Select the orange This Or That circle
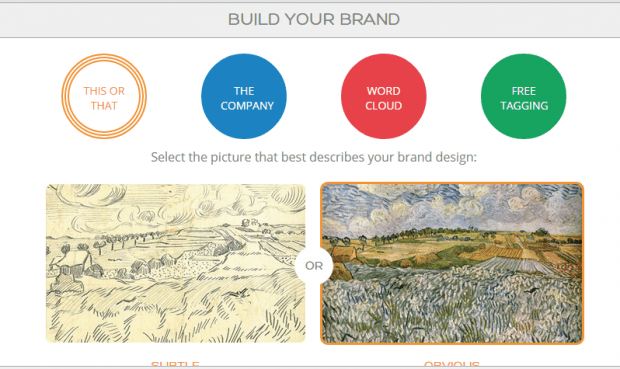This screenshot has width=620, height=369. pyautogui.click(x=104, y=97)
